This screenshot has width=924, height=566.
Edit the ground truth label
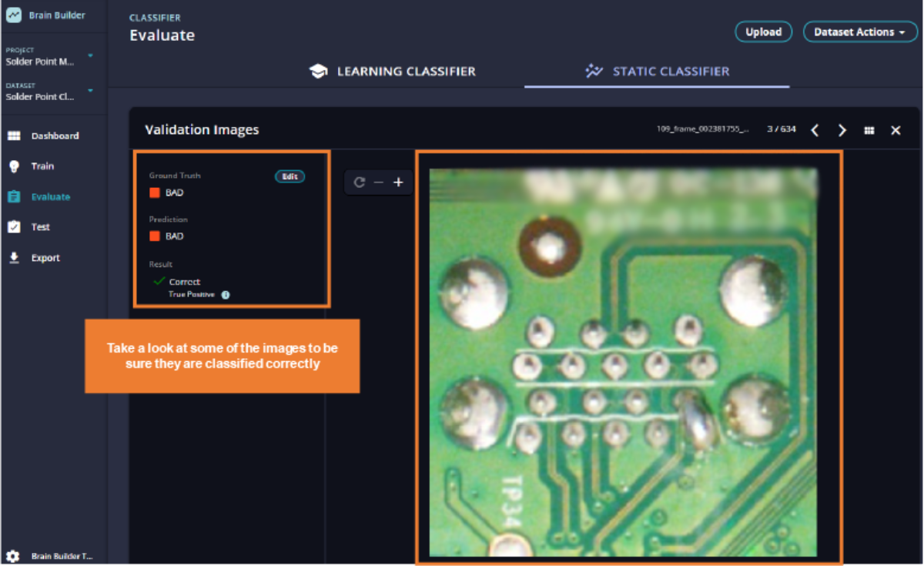coord(290,176)
